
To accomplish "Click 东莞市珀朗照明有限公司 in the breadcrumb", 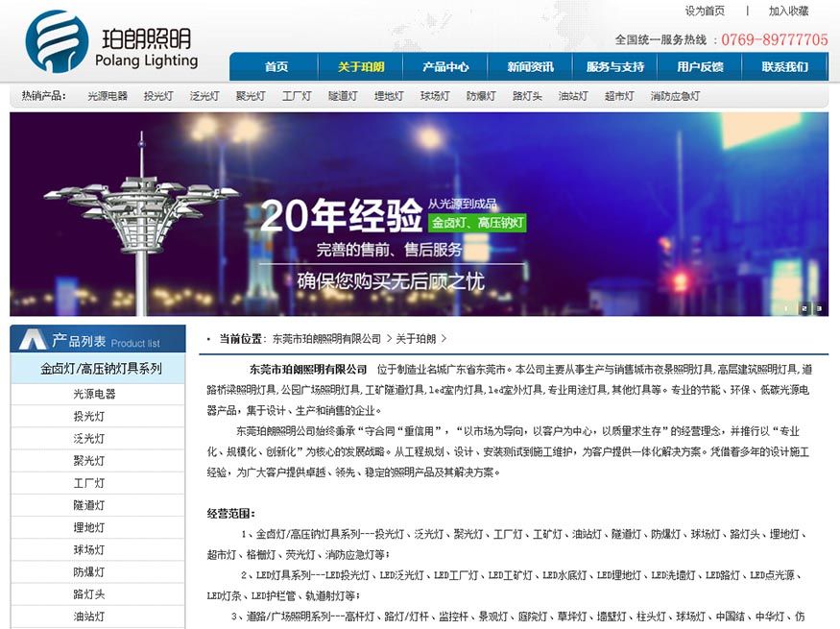I will click(x=326, y=339).
